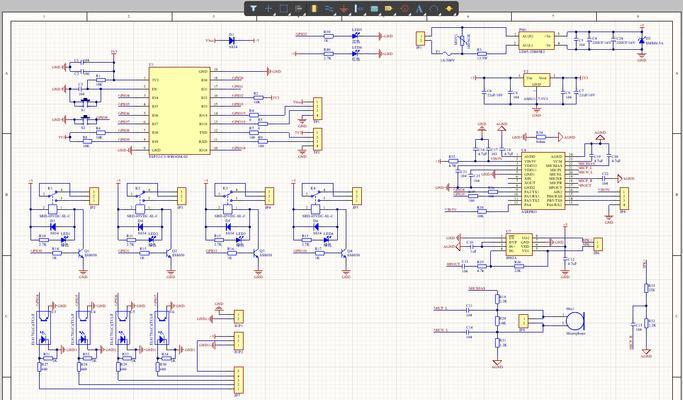This screenshot has height=400, width=683.
Task: Select the move objects plus icon
Action: click(268, 8)
